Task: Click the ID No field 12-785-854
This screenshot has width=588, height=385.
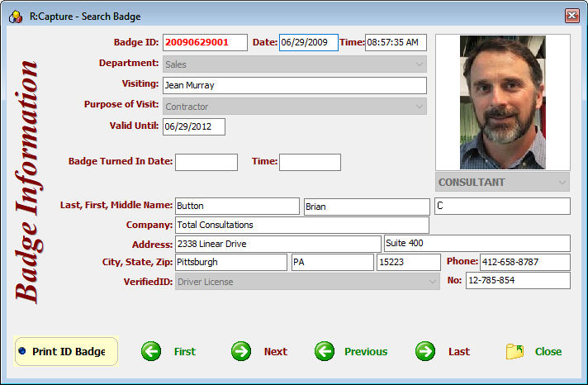Action: (518, 280)
